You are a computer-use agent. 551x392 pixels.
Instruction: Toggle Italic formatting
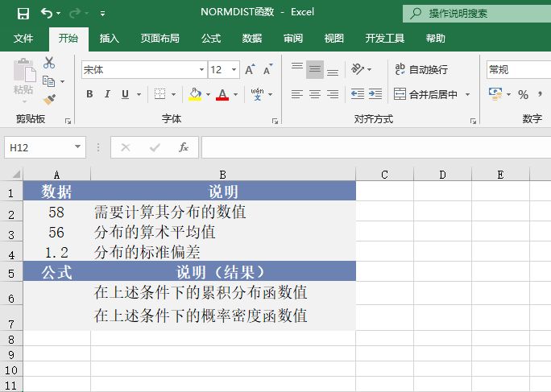[x=107, y=94]
